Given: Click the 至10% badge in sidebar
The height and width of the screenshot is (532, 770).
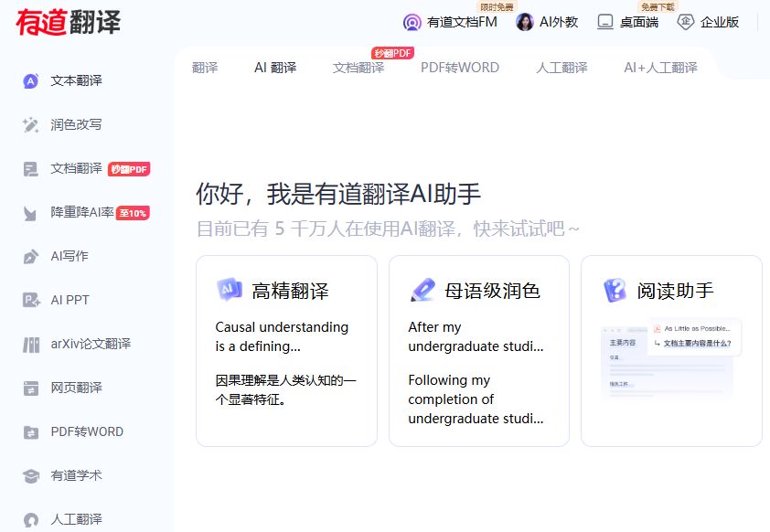Looking at the screenshot, I should click(x=133, y=213).
